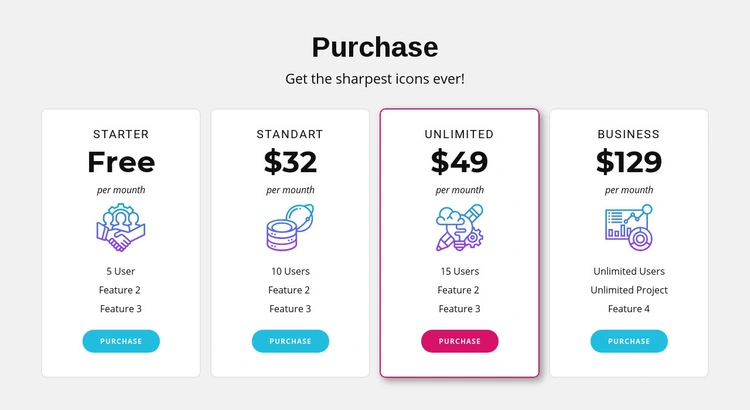Click the STARTER plan title

[121, 134]
